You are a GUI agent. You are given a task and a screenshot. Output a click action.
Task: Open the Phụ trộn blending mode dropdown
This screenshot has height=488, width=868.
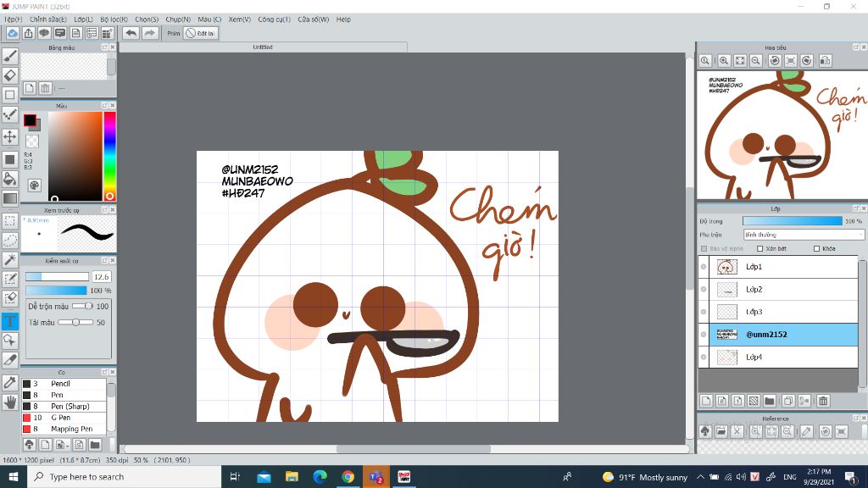click(804, 235)
